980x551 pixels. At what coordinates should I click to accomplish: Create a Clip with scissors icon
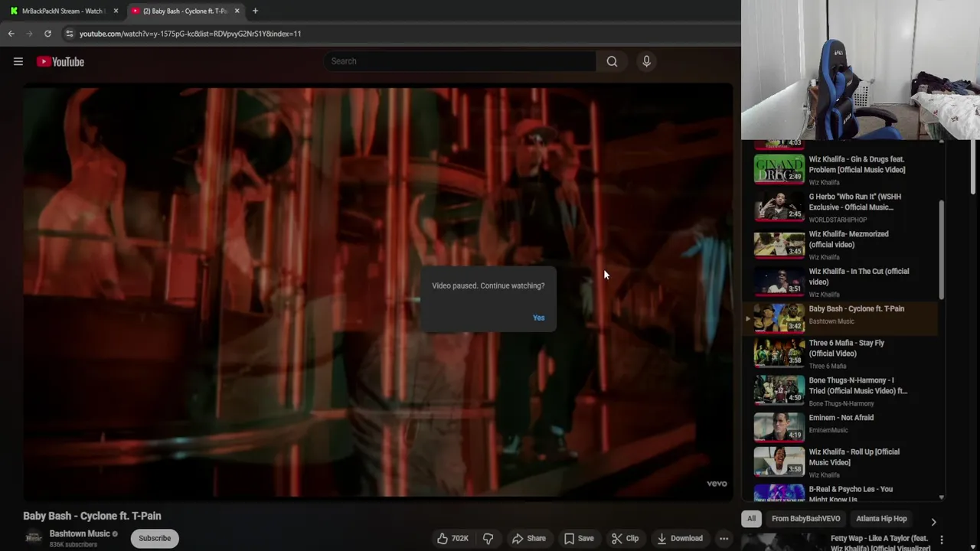coord(625,538)
